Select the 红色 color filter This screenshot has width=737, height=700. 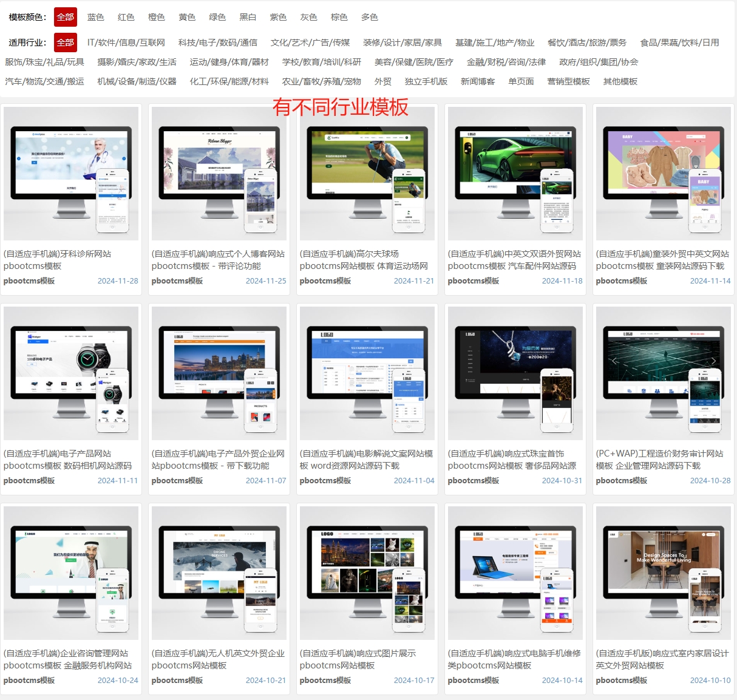tap(126, 17)
